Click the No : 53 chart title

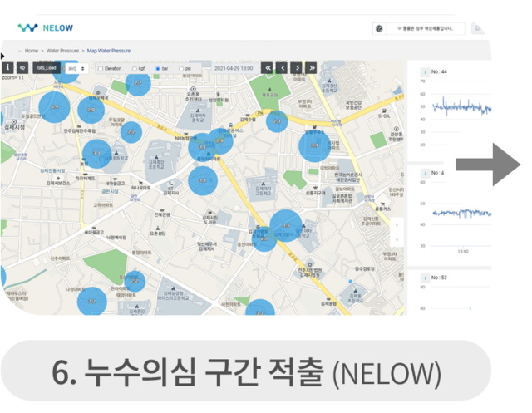(439, 278)
